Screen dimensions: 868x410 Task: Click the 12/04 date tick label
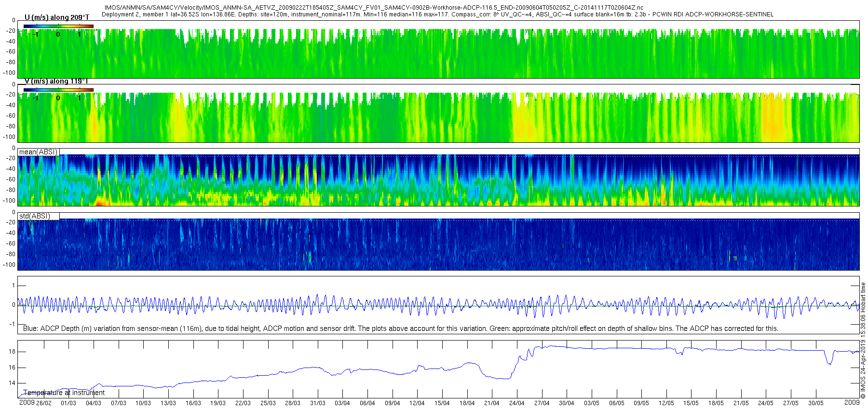pos(417,403)
